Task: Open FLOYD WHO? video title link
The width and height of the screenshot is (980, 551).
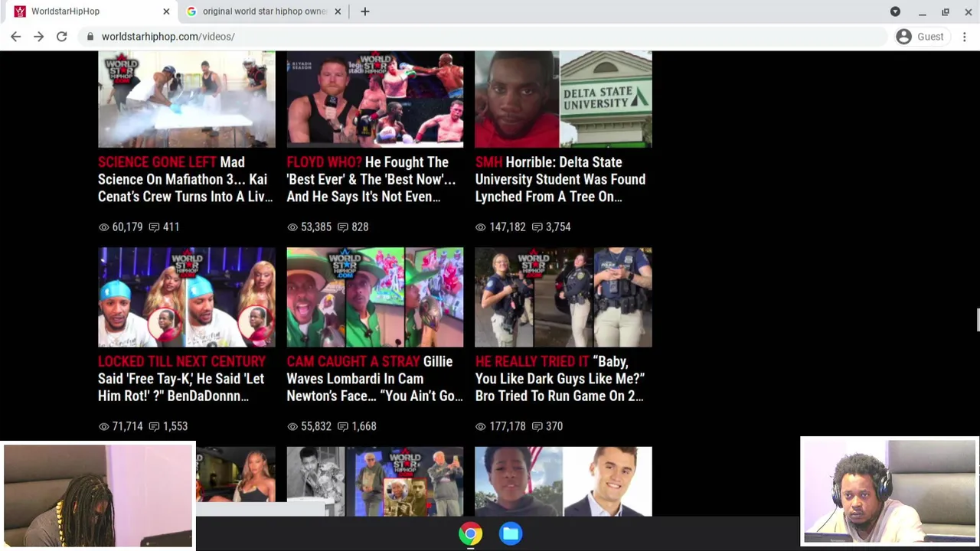Action: (371, 180)
